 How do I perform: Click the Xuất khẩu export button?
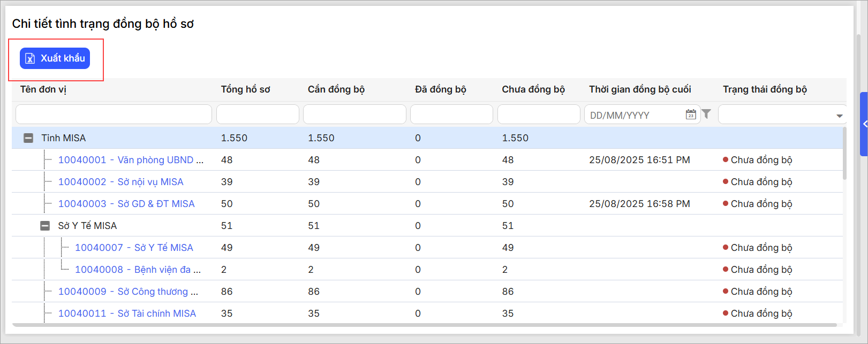pos(55,58)
